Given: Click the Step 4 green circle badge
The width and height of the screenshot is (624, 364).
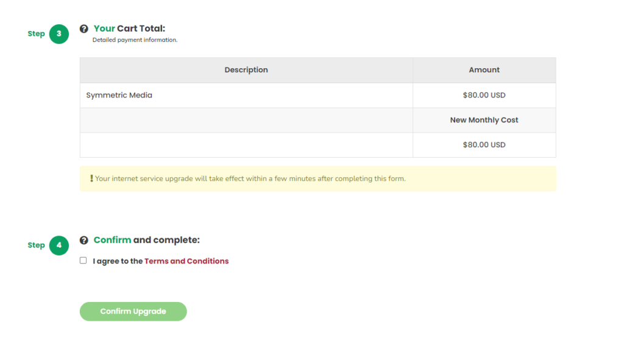Looking at the screenshot, I should click(x=59, y=245).
